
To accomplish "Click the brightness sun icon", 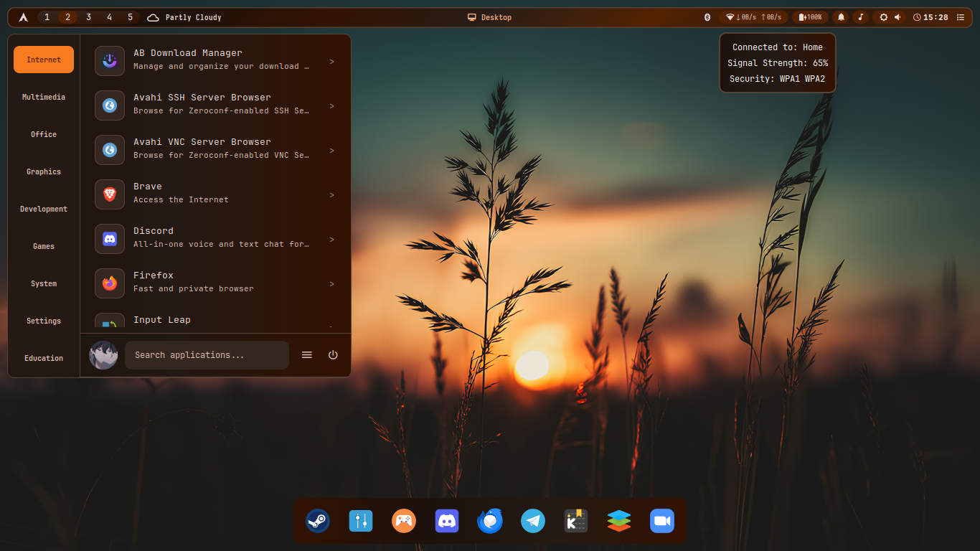I will pos(884,17).
